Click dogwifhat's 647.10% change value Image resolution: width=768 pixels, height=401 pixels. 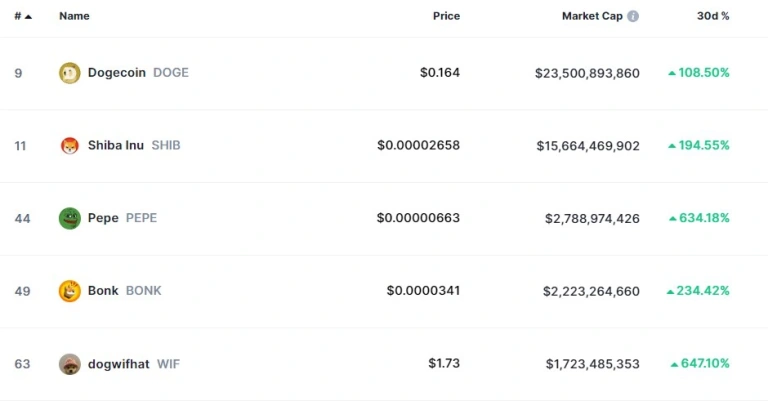click(700, 363)
